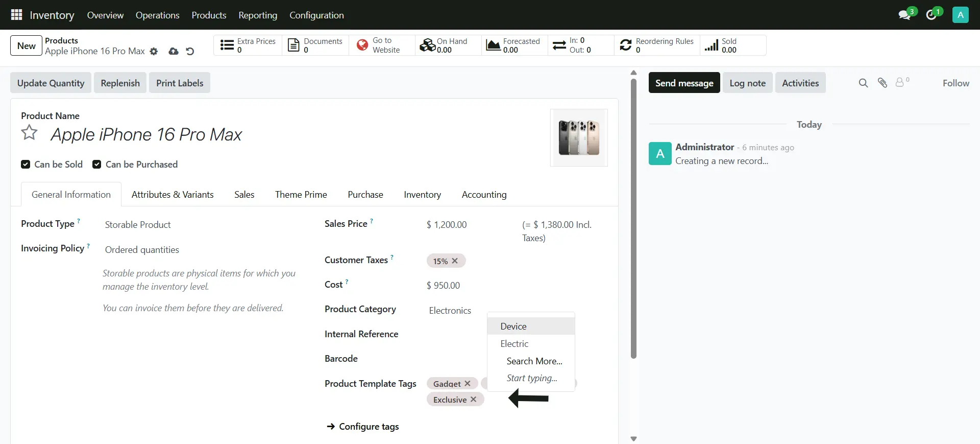The image size is (980, 444).
Task: Open the apps grid menu icon
Action: coord(16,15)
